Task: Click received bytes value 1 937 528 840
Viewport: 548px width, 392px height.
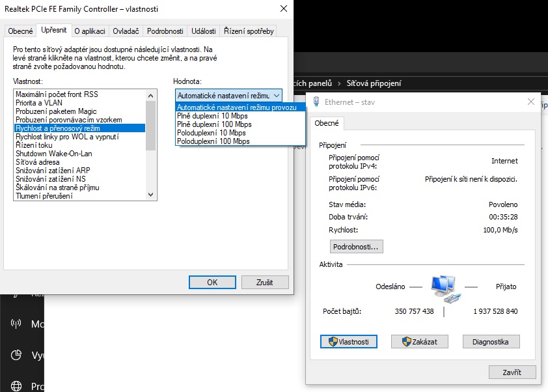Action: (x=495, y=311)
